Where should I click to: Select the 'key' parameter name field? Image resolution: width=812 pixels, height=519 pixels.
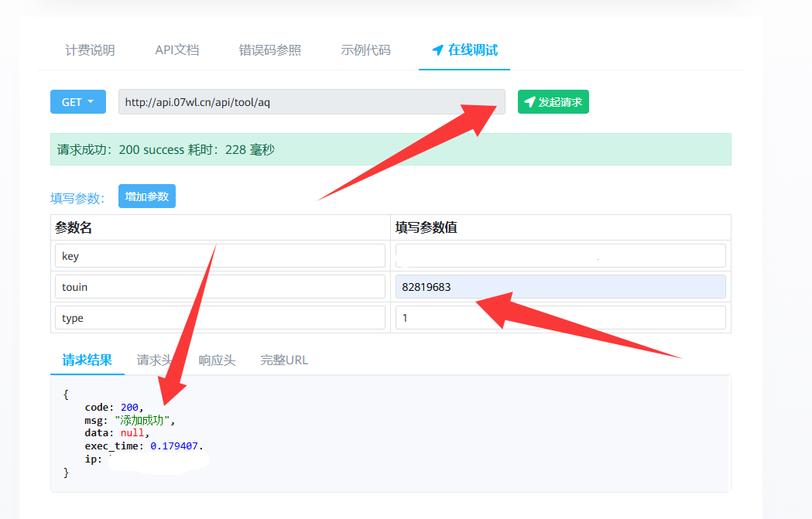[x=220, y=256]
